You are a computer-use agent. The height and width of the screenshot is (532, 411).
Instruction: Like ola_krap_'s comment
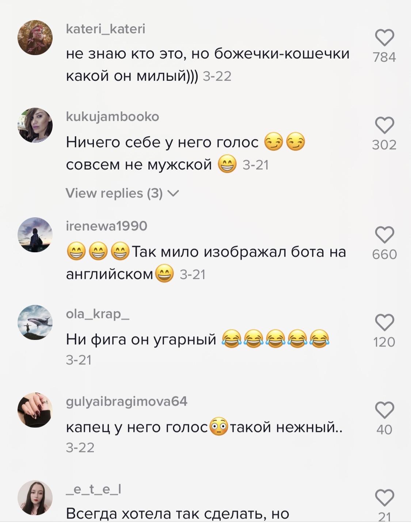tap(384, 322)
